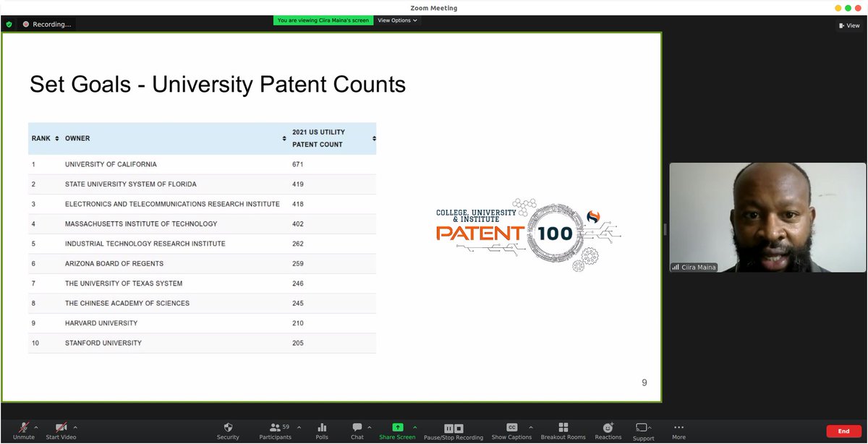Open the View Options dropdown
Viewport: 868px width, 444px height.
[x=398, y=20]
